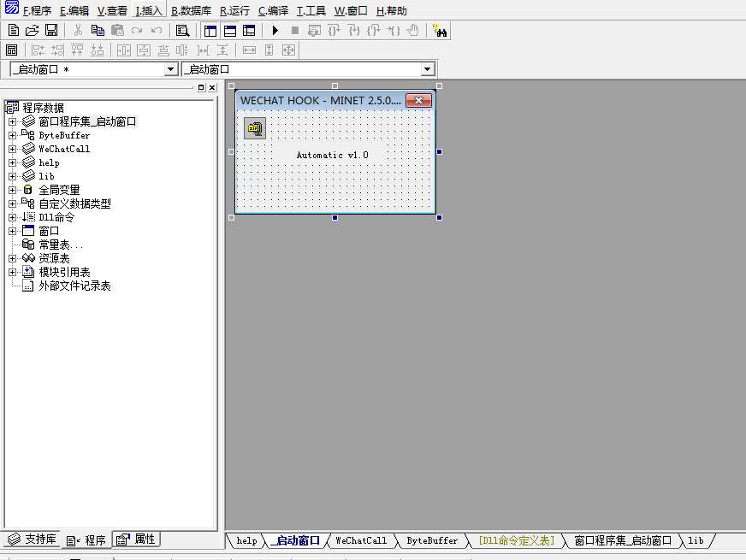Switch to the 属性 panel tab
This screenshot has height=560, width=746.
coord(137,539)
